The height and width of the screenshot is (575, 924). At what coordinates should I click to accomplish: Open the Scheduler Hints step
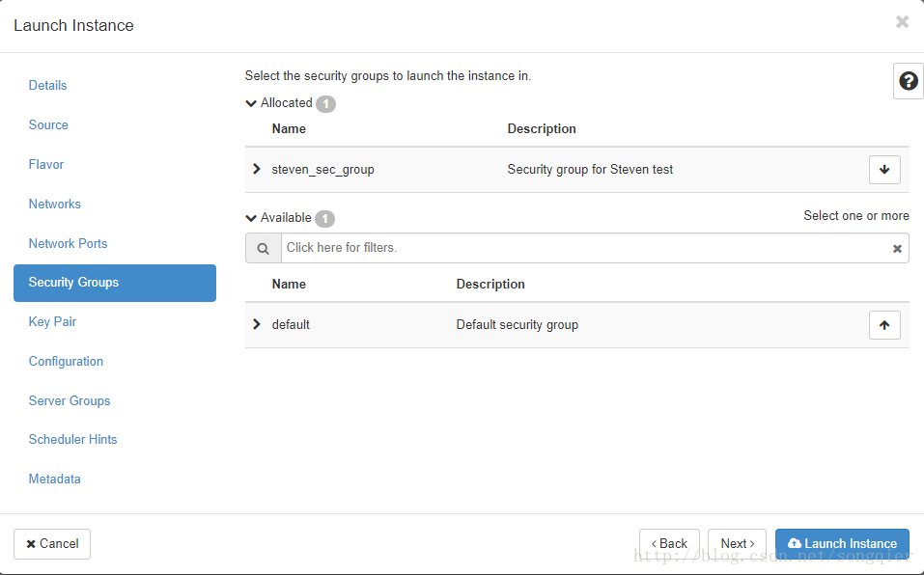click(72, 440)
